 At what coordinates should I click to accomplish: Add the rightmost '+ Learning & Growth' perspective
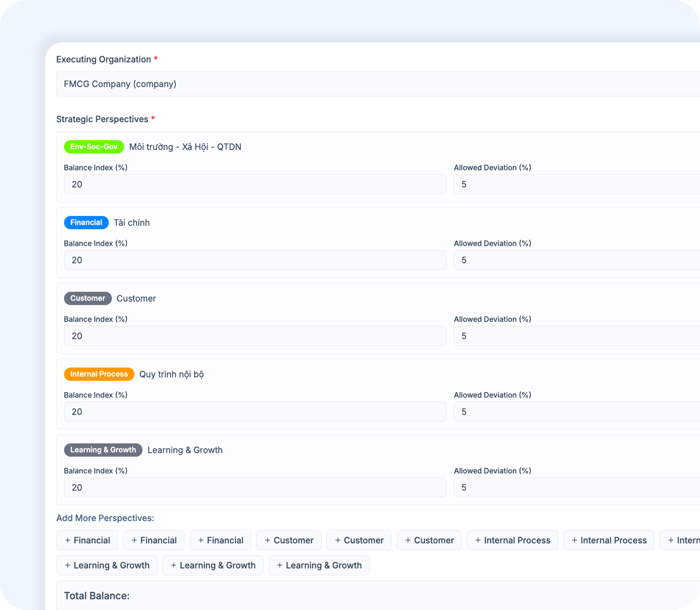[319, 565]
